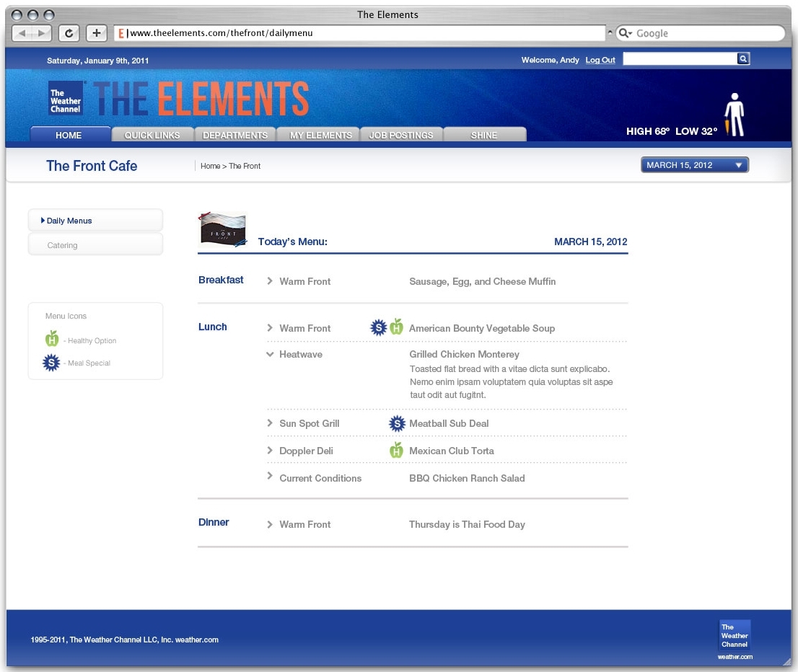Switch to the HOME tab
The image size is (798, 672).
(70, 134)
